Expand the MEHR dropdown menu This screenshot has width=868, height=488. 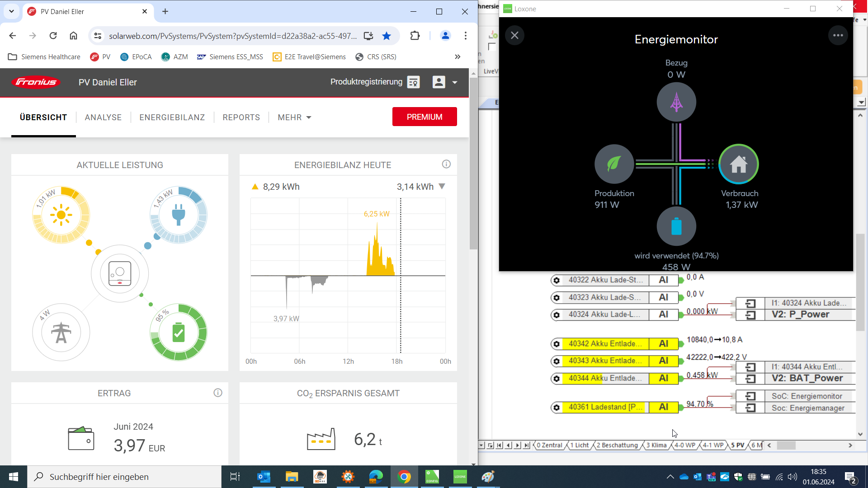294,117
